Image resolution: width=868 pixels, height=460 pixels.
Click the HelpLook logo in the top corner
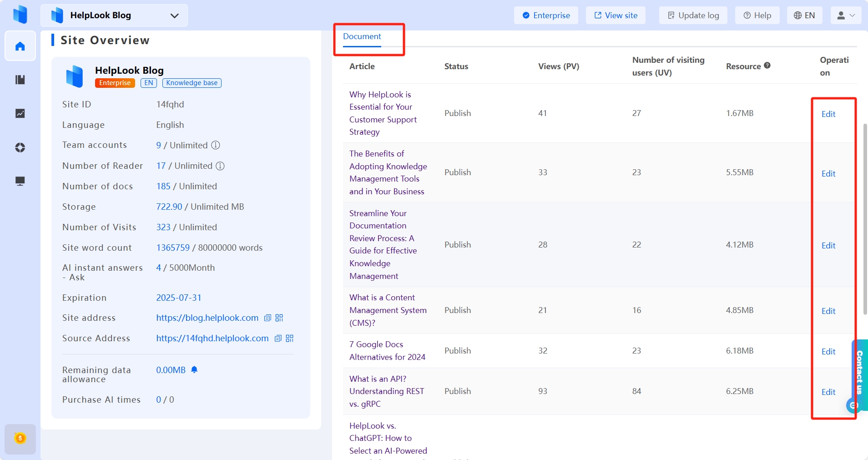click(20, 15)
